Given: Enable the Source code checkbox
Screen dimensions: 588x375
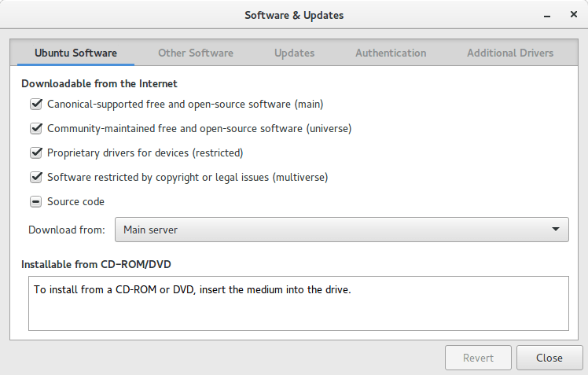Looking at the screenshot, I should tap(36, 202).
